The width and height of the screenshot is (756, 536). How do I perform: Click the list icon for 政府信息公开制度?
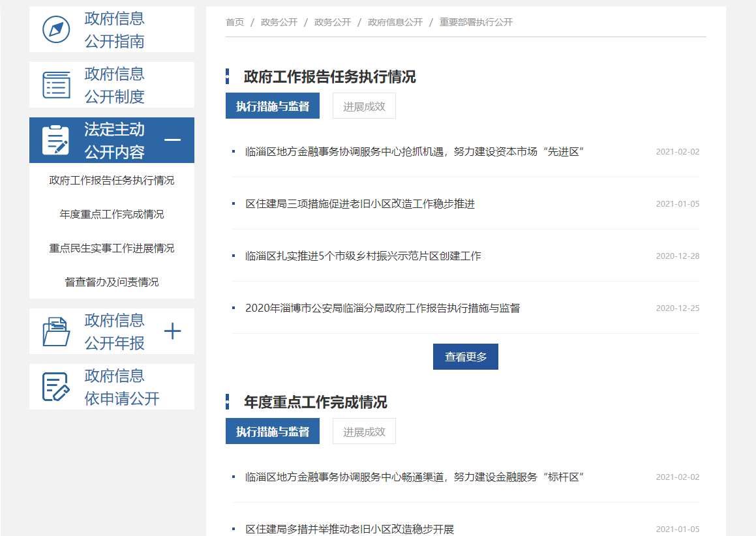click(x=56, y=85)
